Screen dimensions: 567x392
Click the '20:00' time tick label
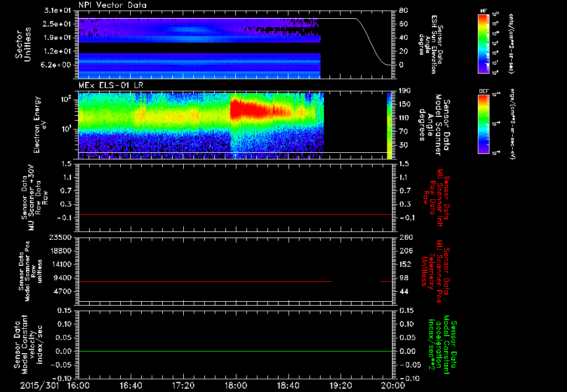click(x=393, y=385)
